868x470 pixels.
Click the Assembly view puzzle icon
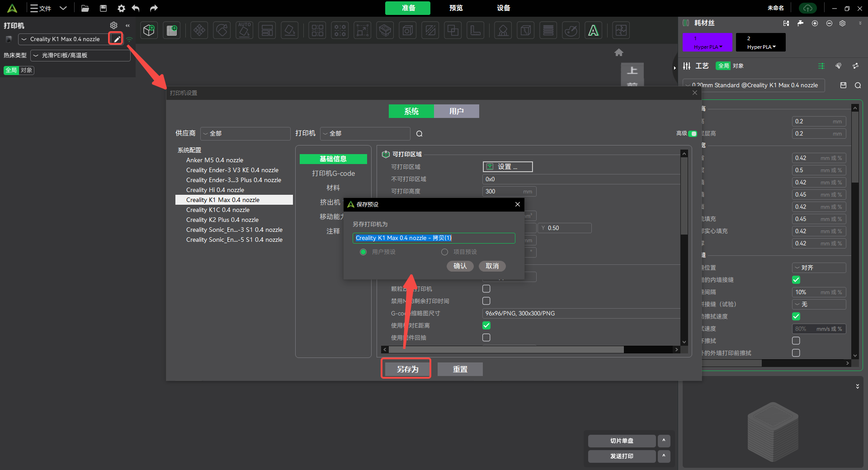point(621,30)
